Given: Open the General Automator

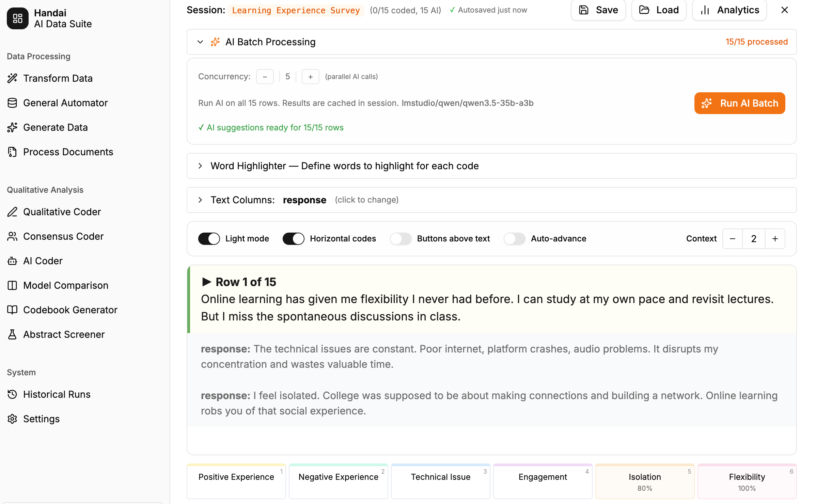Looking at the screenshot, I should 65,103.
